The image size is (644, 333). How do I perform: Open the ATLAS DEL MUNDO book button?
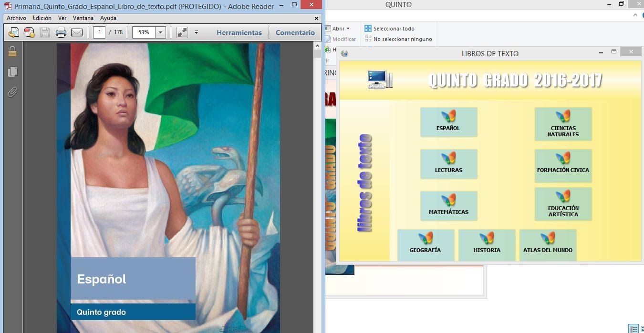pos(548,245)
